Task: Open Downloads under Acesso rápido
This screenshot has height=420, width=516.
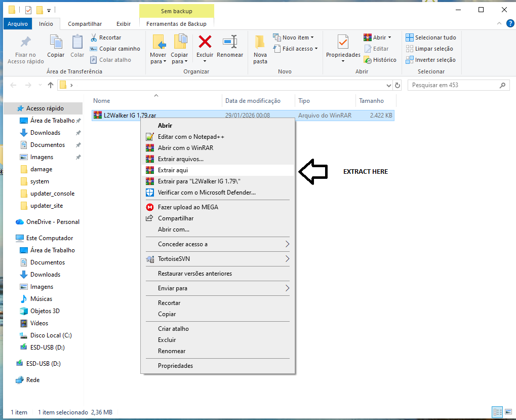Action: [46, 133]
